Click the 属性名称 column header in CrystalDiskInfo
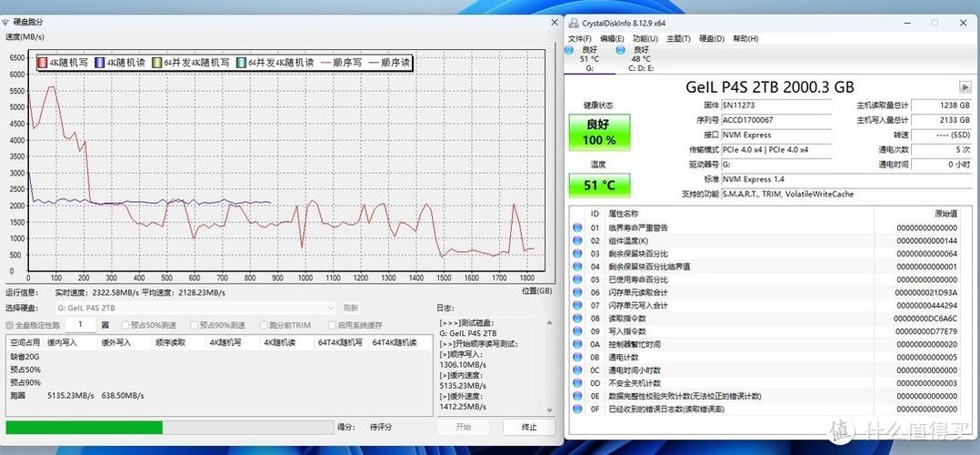The width and height of the screenshot is (980, 455). [x=623, y=214]
